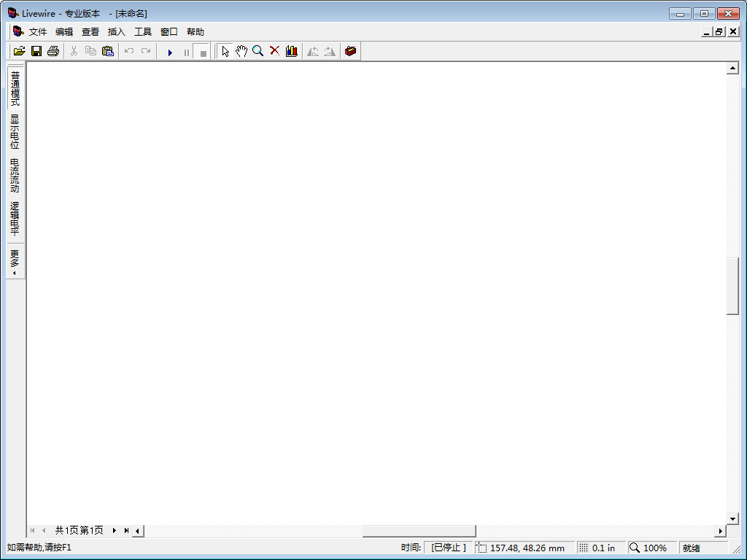Image resolution: width=747 pixels, height=560 pixels.
Task: Open the graph chart tool
Action: pos(292,51)
